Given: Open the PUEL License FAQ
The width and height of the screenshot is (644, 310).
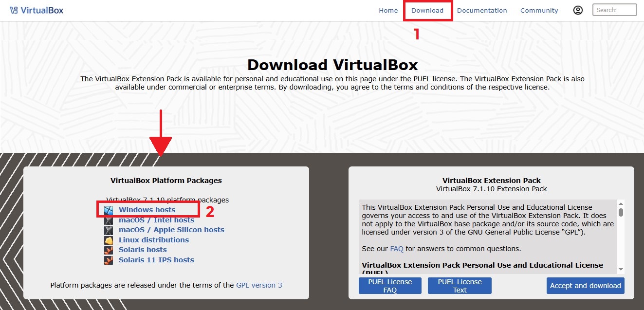Looking at the screenshot, I should pyautogui.click(x=389, y=286).
